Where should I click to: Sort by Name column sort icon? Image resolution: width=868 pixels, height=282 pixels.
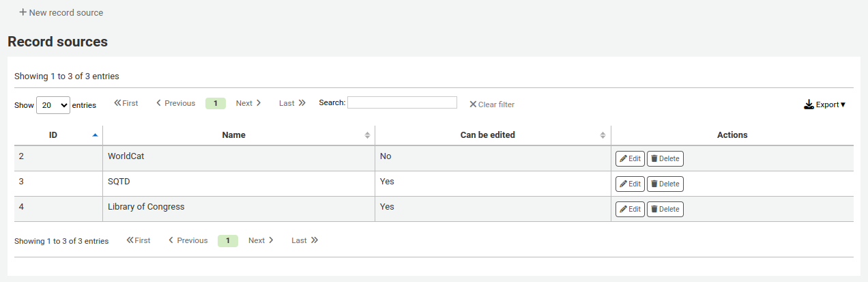[x=367, y=135]
